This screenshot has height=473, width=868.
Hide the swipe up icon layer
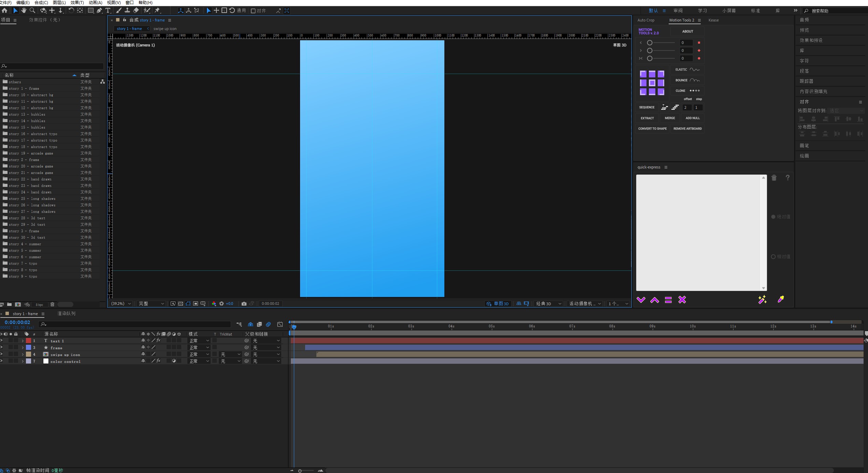click(x=1, y=354)
